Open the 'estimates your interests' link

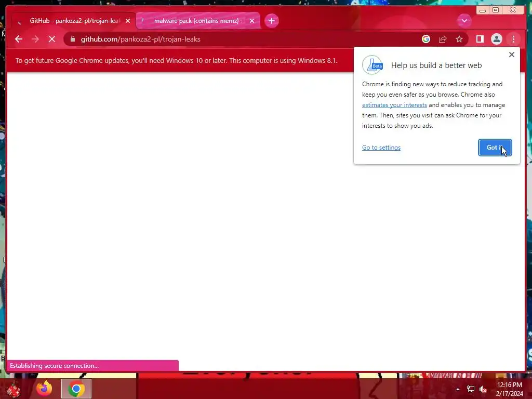394,105
